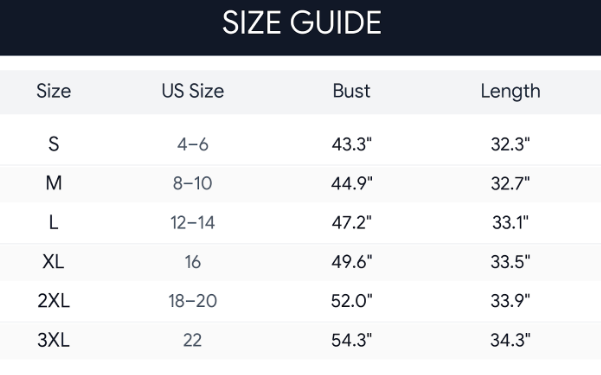The width and height of the screenshot is (601, 375).
Task: Click the Bust column header
Action: pos(351,91)
